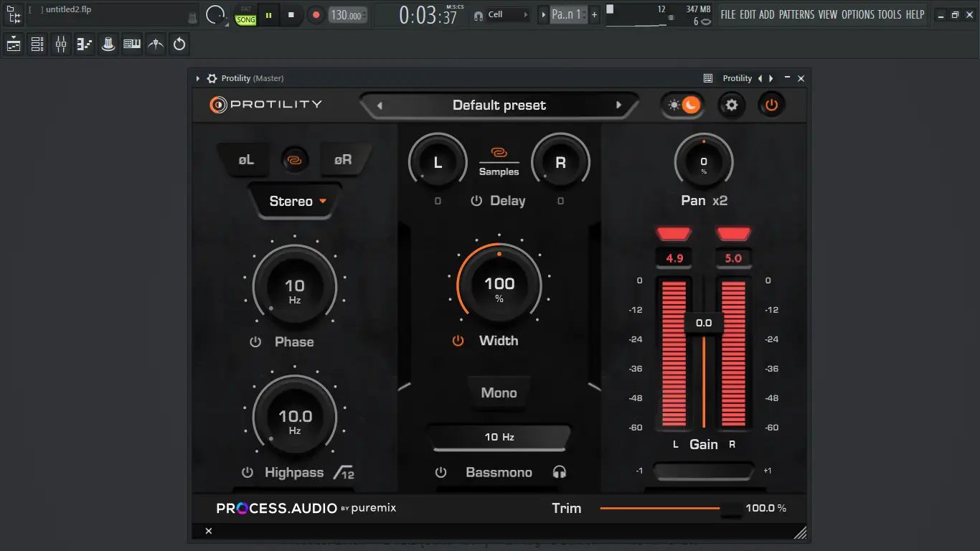Enable the Bassmono power switch
Viewport: 980px width, 551px height.
pyautogui.click(x=441, y=472)
